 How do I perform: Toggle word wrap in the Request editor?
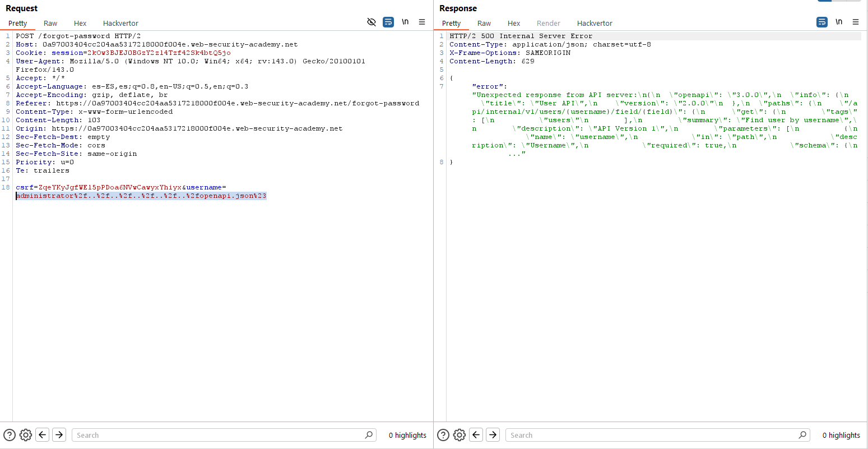tap(388, 22)
